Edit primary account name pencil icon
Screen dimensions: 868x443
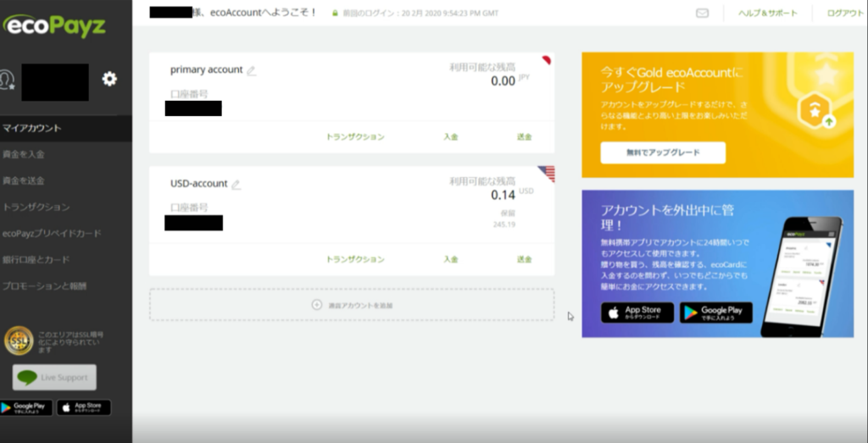click(251, 71)
